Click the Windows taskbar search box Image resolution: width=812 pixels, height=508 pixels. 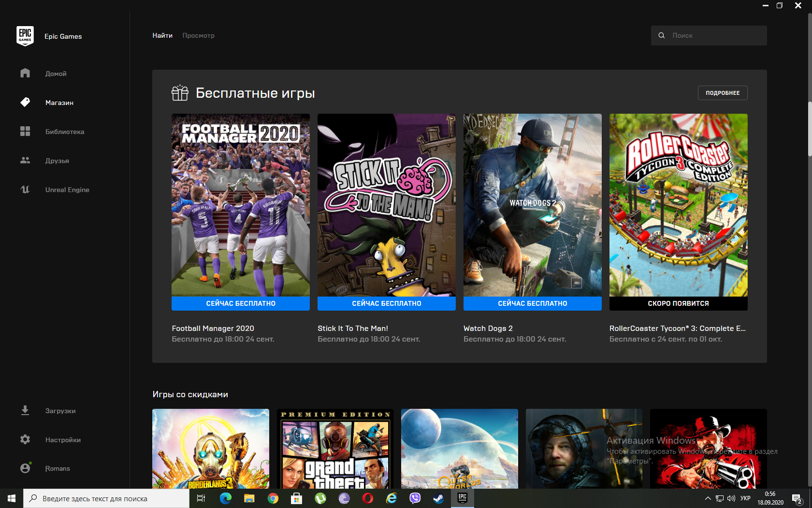[x=106, y=498]
